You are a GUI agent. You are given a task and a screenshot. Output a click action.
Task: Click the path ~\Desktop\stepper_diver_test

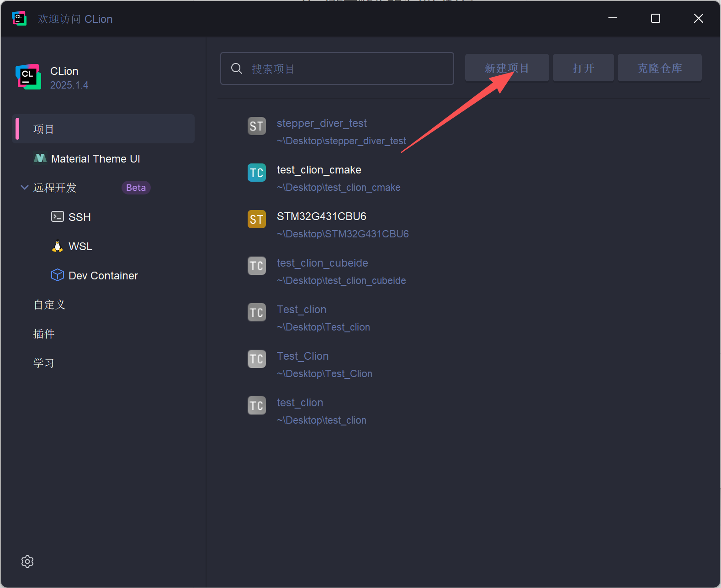pyautogui.click(x=341, y=141)
